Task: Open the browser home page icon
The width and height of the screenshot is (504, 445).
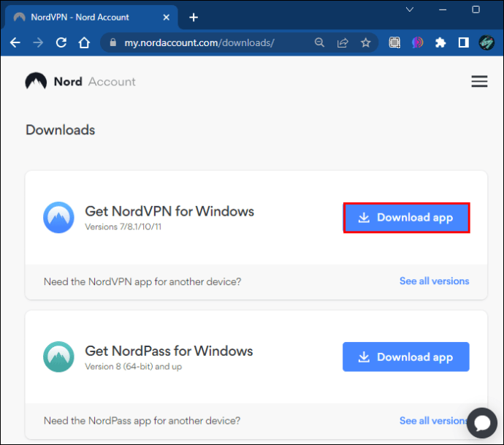Action: pyautogui.click(x=84, y=42)
